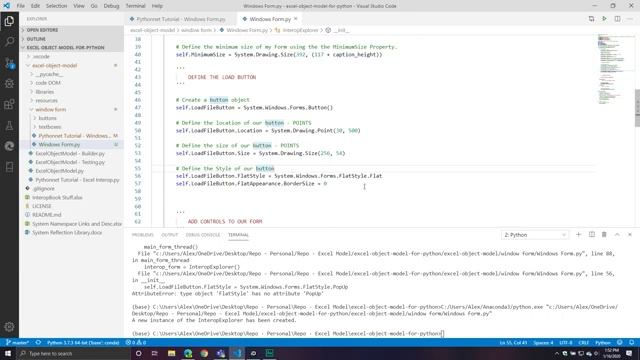The height and width of the screenshot is (360, 640).
Task: Open the Source Control view
Action: tap(9, 62)
